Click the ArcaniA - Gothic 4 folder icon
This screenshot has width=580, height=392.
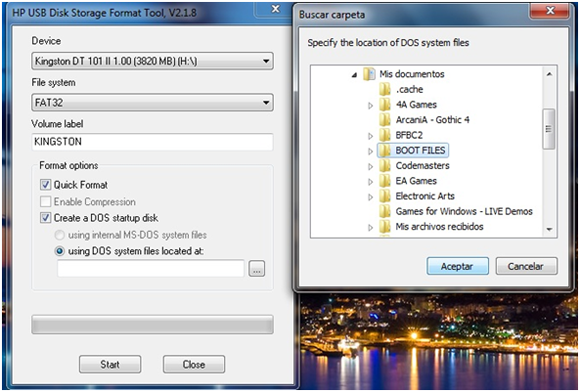click(385, 120)
